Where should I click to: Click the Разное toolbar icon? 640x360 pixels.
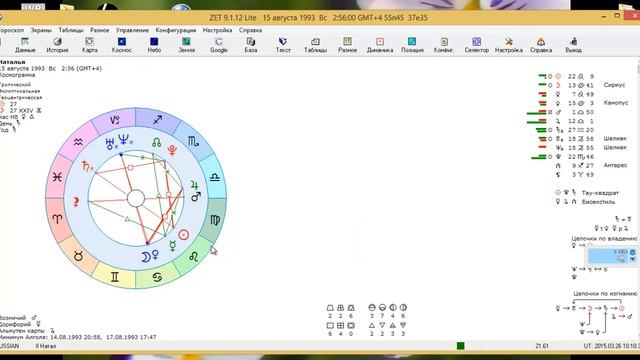pos(347,45)
